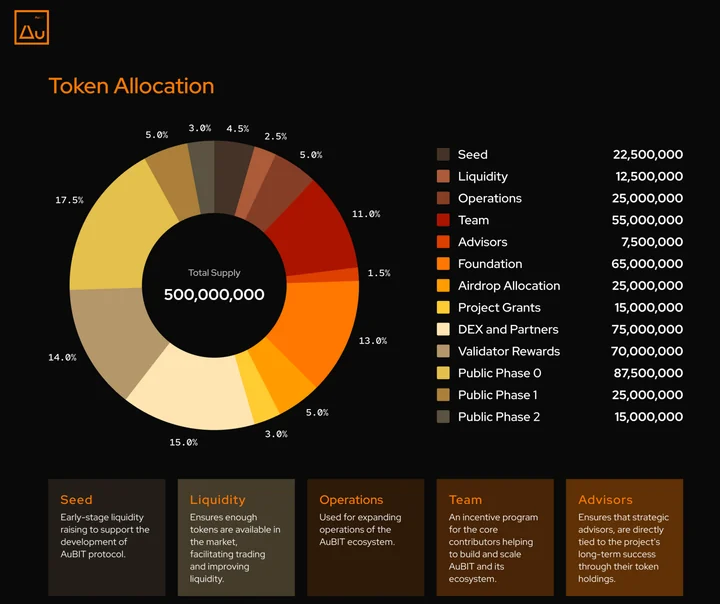720x604 pixels.
Task: Click the Advisors legend color swatch
Action: click(443, 242)
